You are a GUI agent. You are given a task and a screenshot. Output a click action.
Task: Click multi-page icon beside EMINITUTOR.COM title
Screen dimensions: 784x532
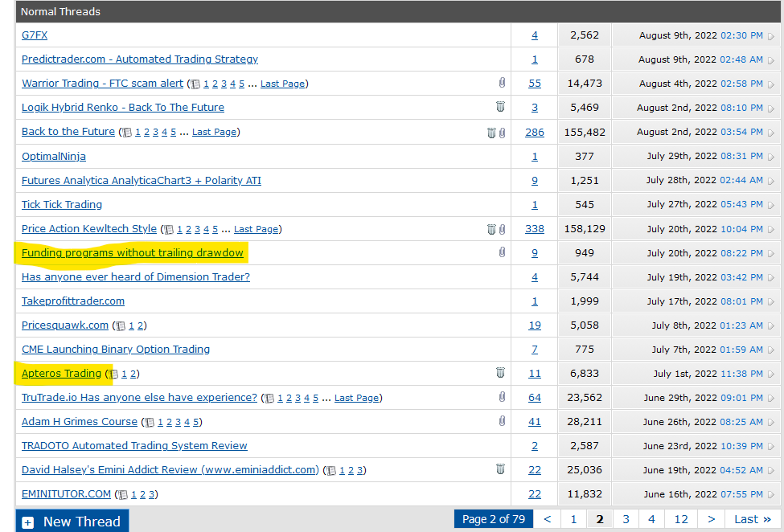tap(123, 495)
